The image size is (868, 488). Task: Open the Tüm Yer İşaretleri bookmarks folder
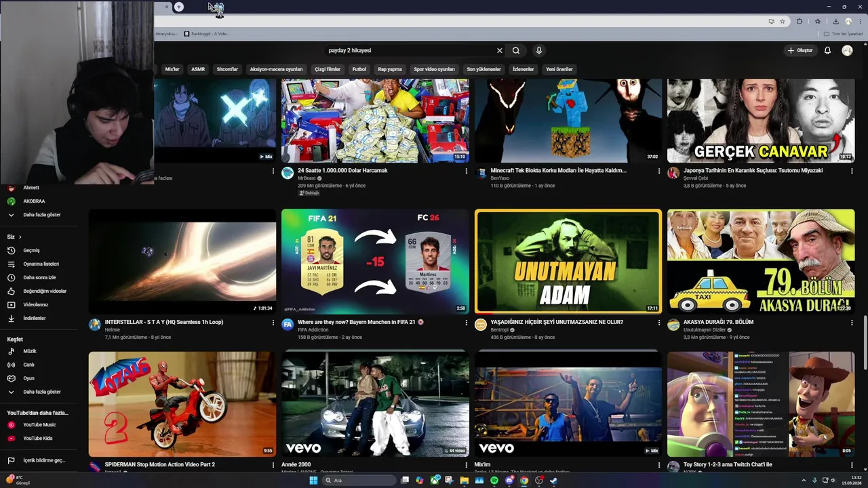(x=844, y=34)
